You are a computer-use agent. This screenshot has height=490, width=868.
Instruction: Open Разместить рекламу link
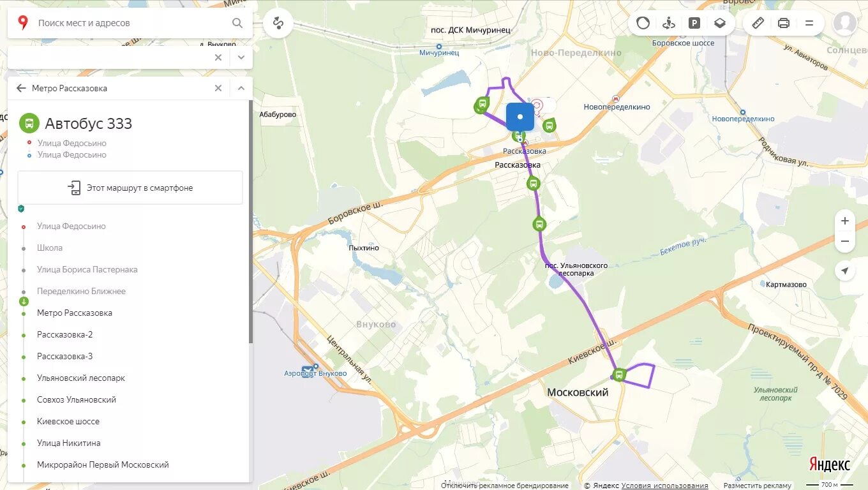pyautogui.click(x=757, y=486)
